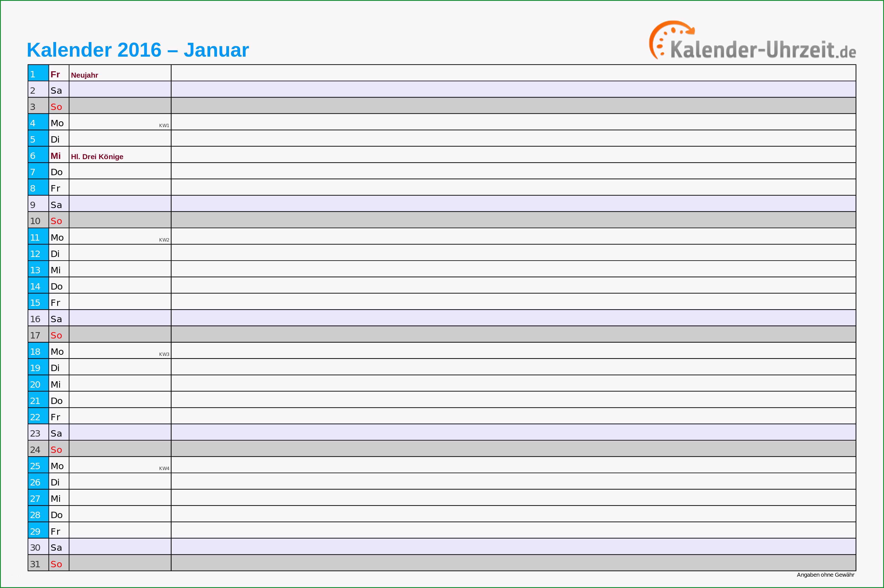Click 'Sa' weekday in row 2

coord(56,90)
